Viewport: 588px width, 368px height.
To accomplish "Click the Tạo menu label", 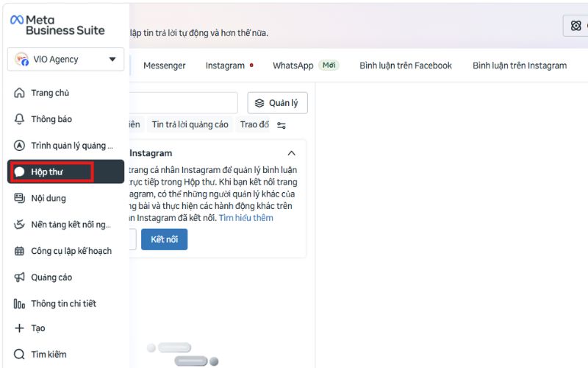I will coord(38,328).
